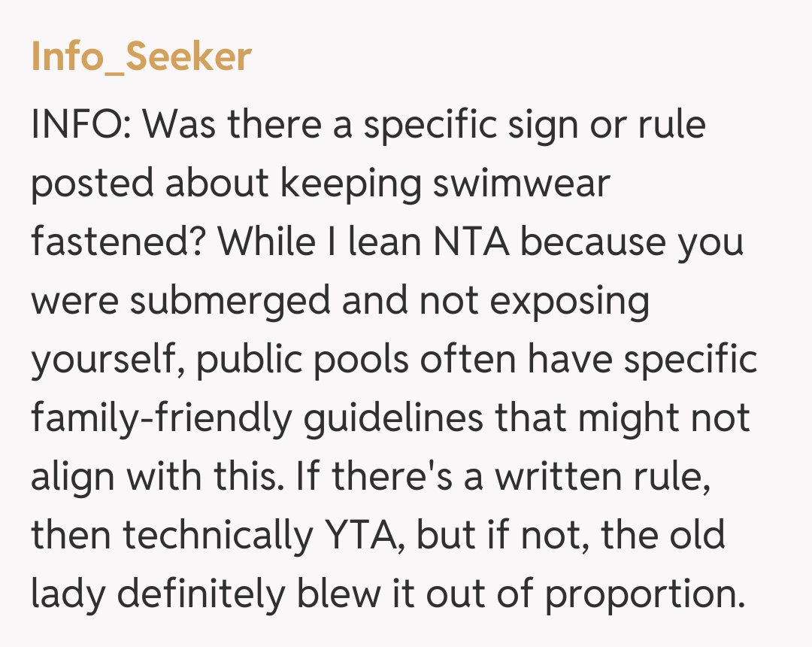Click the word submerged
Image resolution: width=812 pixels, height=647 pixels.
229,301
